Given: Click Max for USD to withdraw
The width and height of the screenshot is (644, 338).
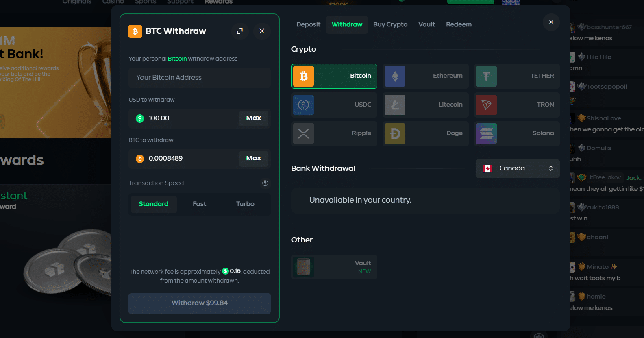Looking at the screenshot, I should (x=254, y=118).
